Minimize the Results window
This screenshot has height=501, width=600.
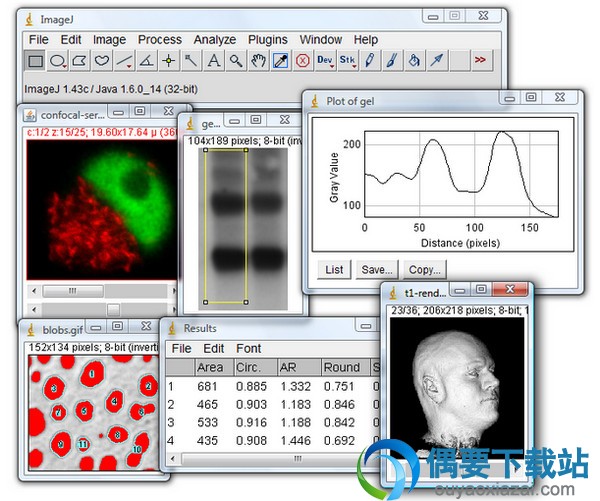pyautogui.click(x=366, y=326)
